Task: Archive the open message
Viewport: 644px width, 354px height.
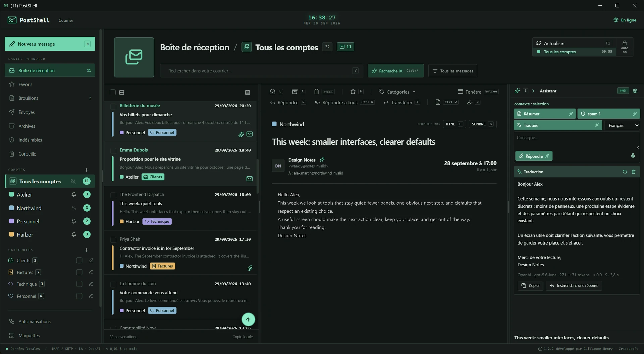Action: point(294,91)
